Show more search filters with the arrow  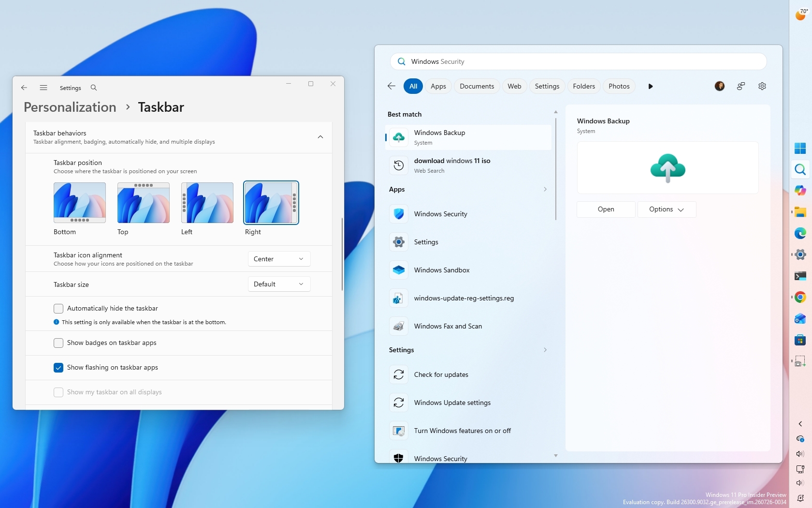click(x=651, y=86)
